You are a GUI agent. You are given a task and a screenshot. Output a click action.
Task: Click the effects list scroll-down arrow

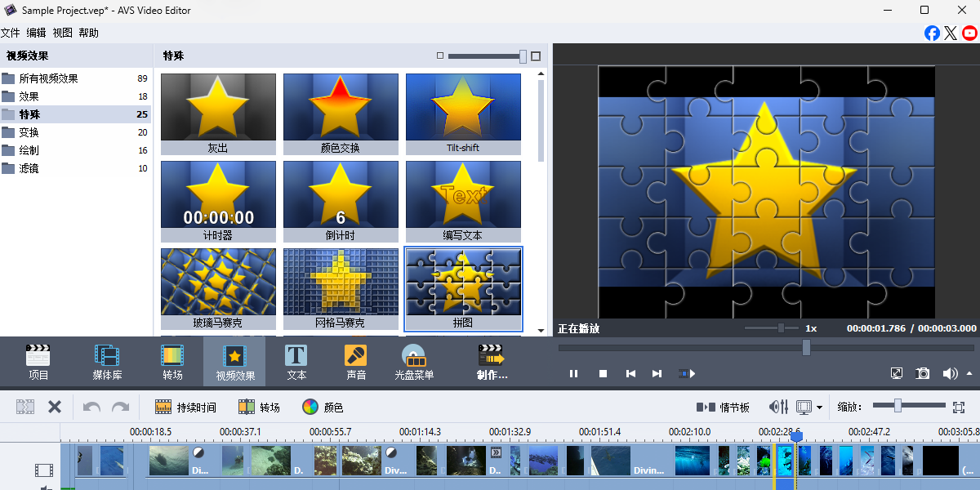click(541, 330)
